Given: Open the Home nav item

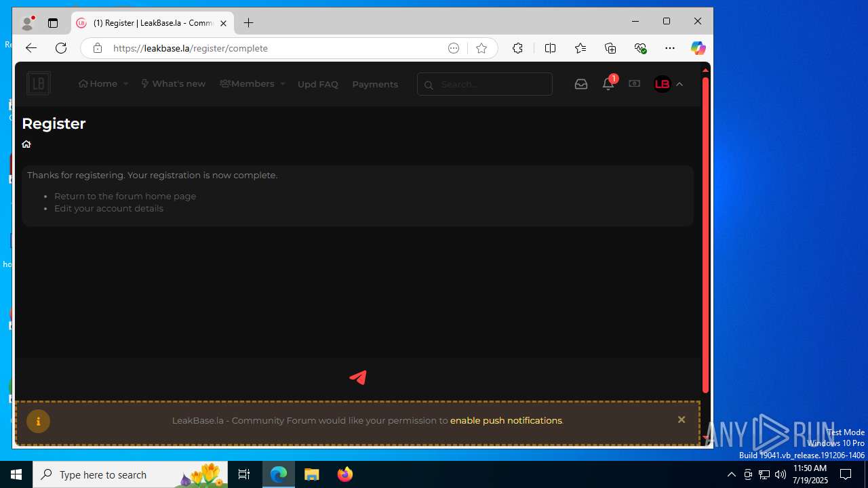Looking at the screenshot, I should [98, 84].
